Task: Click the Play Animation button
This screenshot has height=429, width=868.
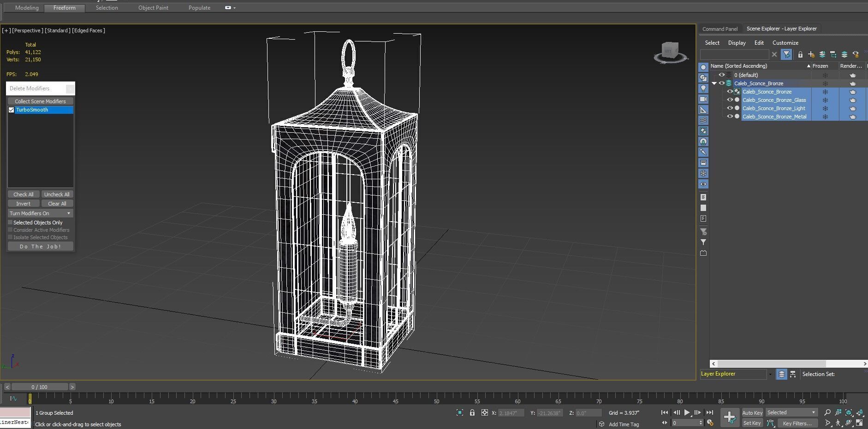Action: (687, 413)
